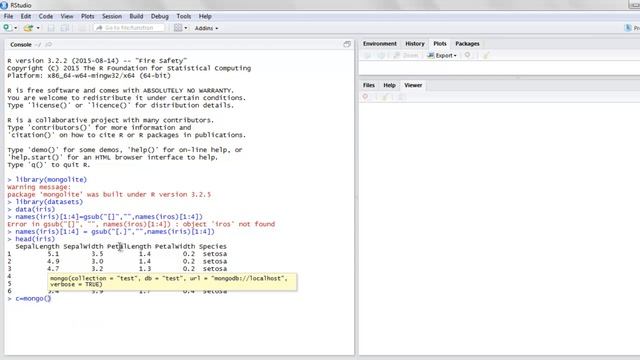Open the Session menu
Image resolution: width=640 pixels, height=360 pixels.
click(x=112, y=16)
